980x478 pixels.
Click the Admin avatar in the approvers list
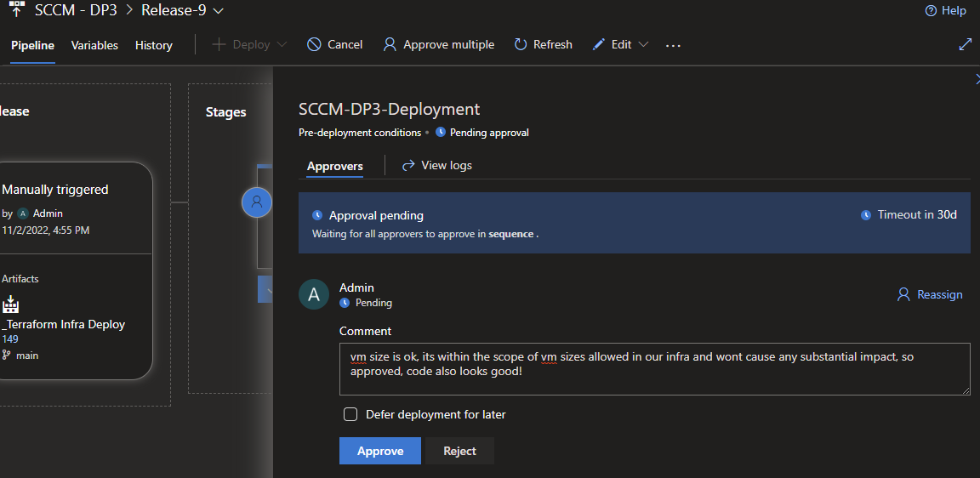pos(314,294)
